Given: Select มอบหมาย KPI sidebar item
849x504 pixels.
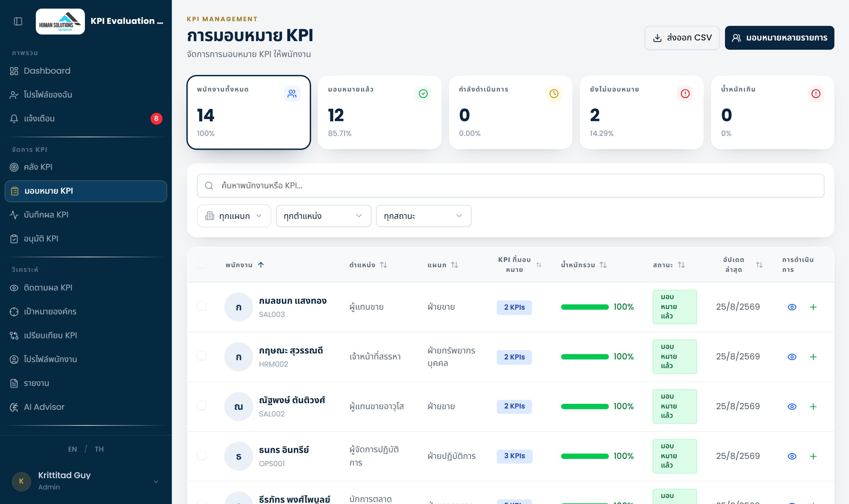Looking at the screenshot, I should (x=86, y=191).
